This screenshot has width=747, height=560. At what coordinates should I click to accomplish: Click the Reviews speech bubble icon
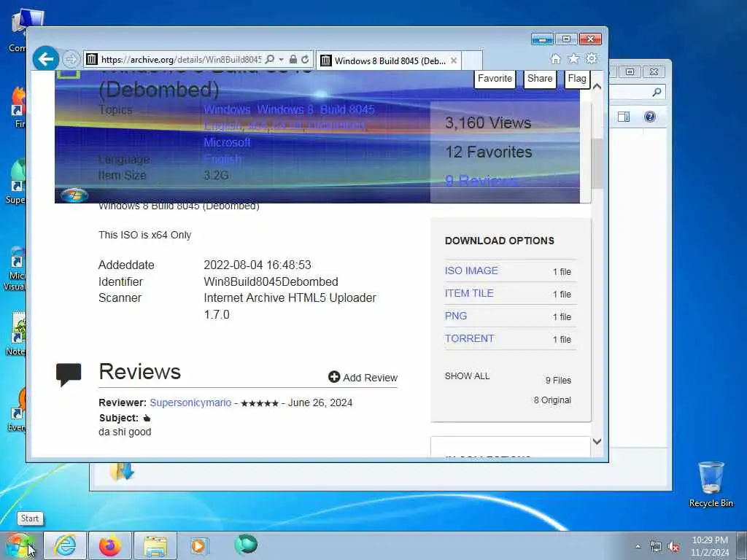pyautogui.click(x=69, y=374)
